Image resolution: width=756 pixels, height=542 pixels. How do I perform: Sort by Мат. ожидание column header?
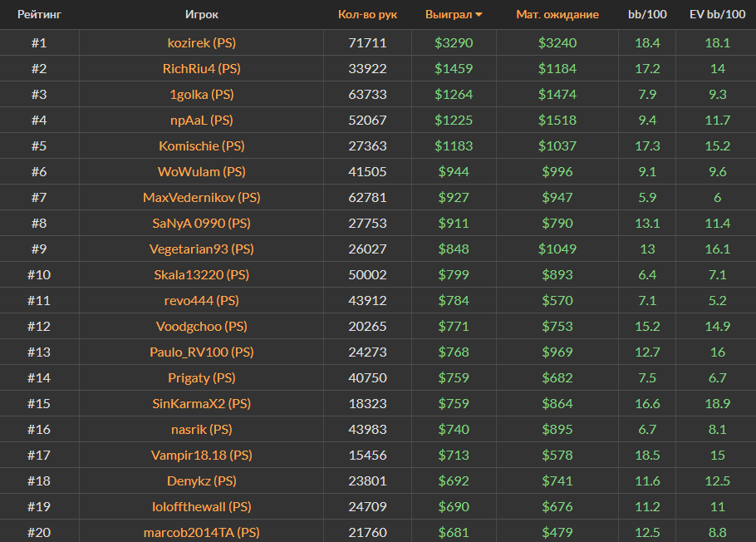tap(557, 15)
